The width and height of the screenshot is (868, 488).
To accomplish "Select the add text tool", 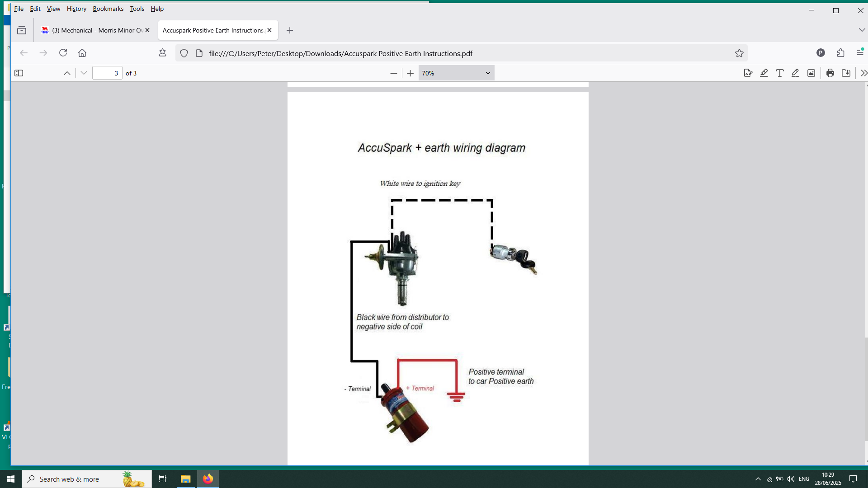I will coord(780,73).
